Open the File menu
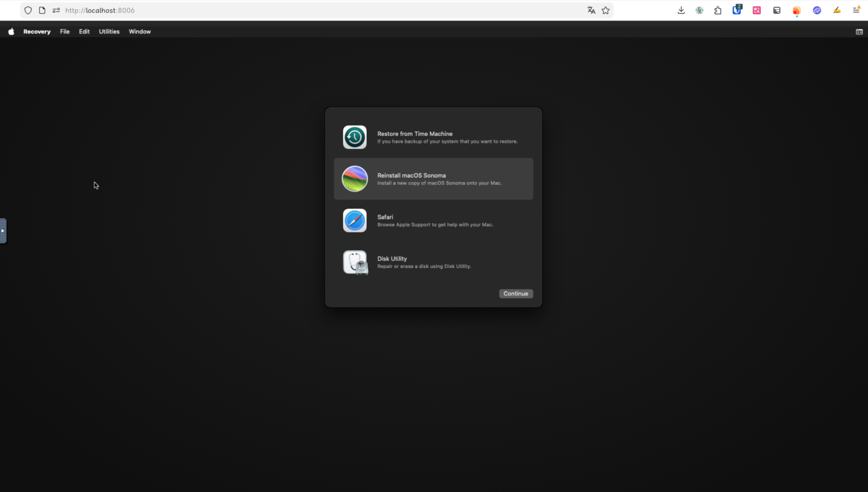Screen dimensions: 868x492 [x=65, y=31]
